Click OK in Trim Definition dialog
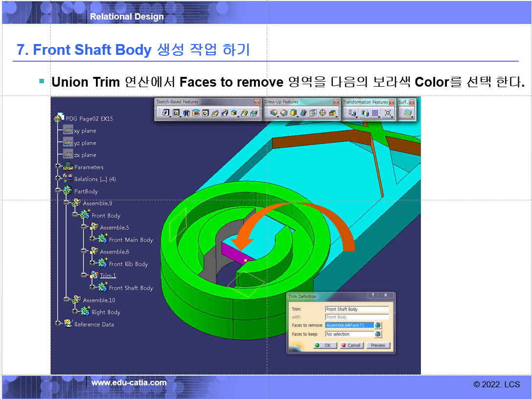This screenshot has width=532, height=399. click(323, 345)
